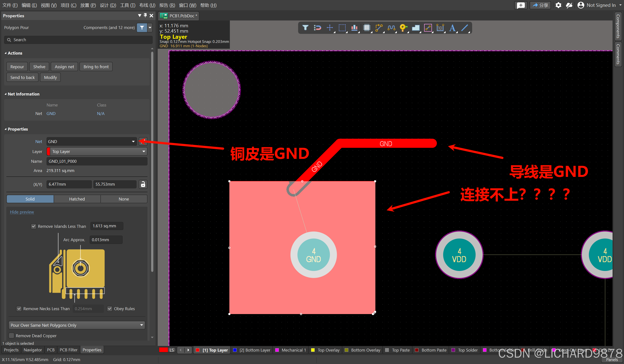Open the selection filter funnel in toolbar

[x=305, y=28]
